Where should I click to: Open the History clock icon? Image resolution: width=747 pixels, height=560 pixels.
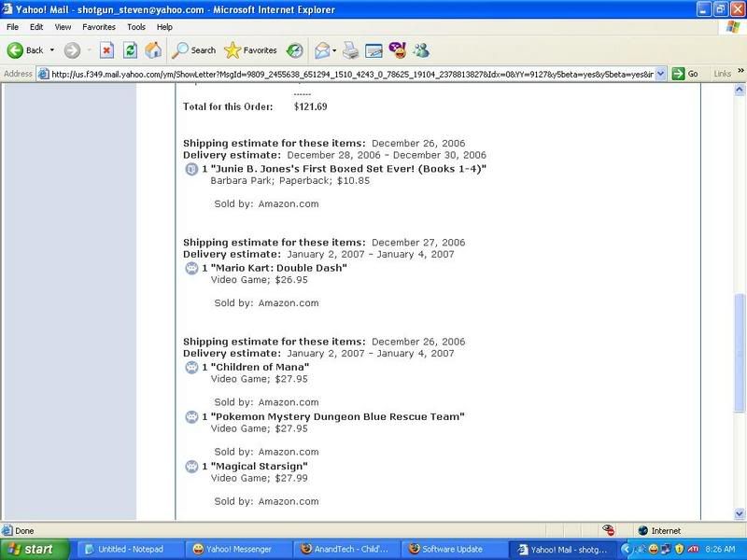coord(294,50)
